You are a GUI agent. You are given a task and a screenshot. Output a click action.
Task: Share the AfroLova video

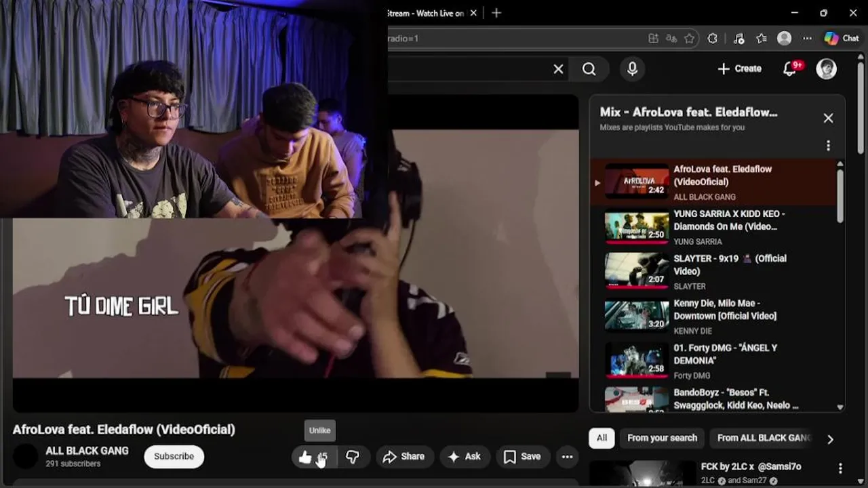point(404,457)
